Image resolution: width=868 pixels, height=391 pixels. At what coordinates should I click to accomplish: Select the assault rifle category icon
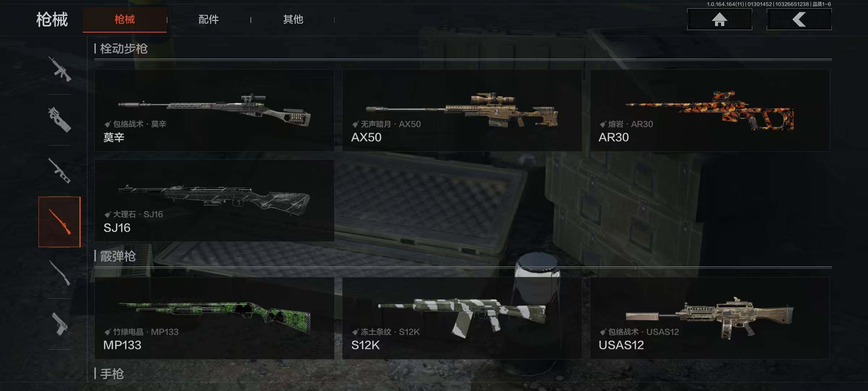pos(60,69)
